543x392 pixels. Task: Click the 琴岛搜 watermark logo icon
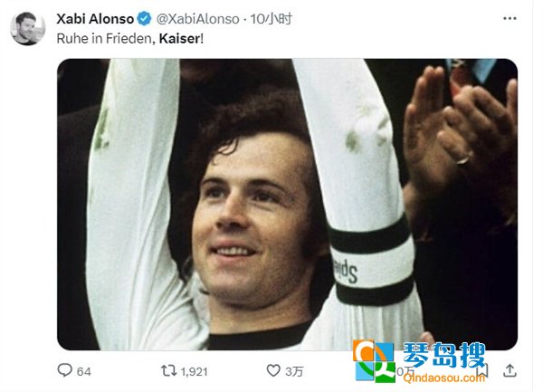(x=374, y=361)
